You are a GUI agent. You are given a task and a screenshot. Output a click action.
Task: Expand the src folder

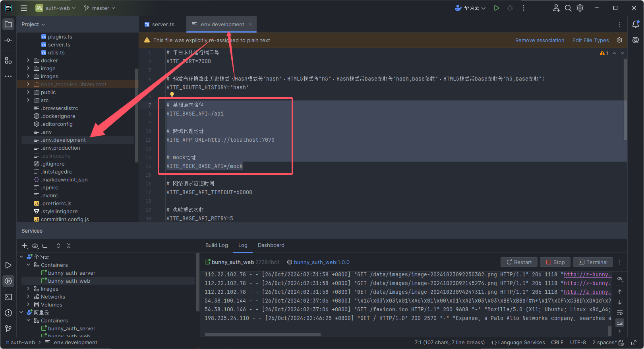[28, 100]
